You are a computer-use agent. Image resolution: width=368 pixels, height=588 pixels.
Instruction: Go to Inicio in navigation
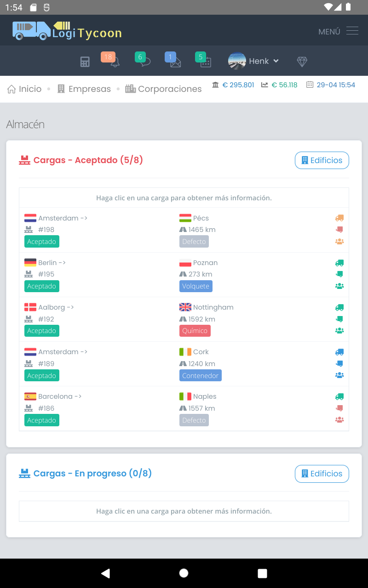tap(25, 89)
